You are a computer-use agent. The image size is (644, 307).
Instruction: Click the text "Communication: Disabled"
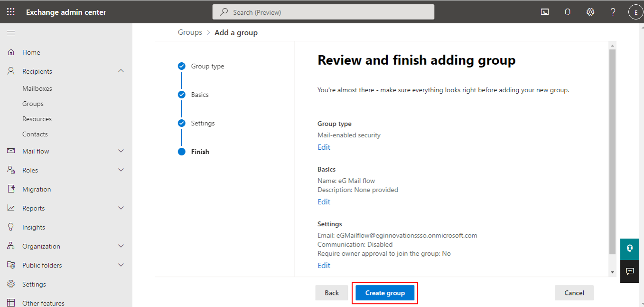[355, 244]
